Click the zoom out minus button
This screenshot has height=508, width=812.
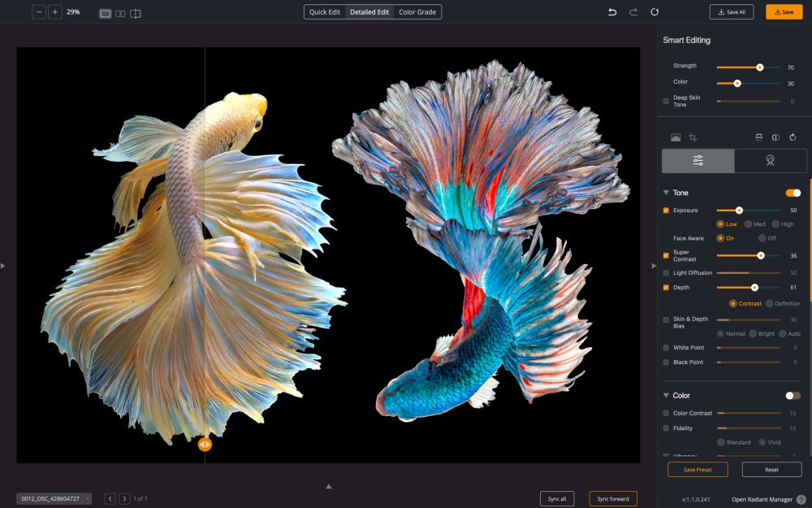click(39, 12)
